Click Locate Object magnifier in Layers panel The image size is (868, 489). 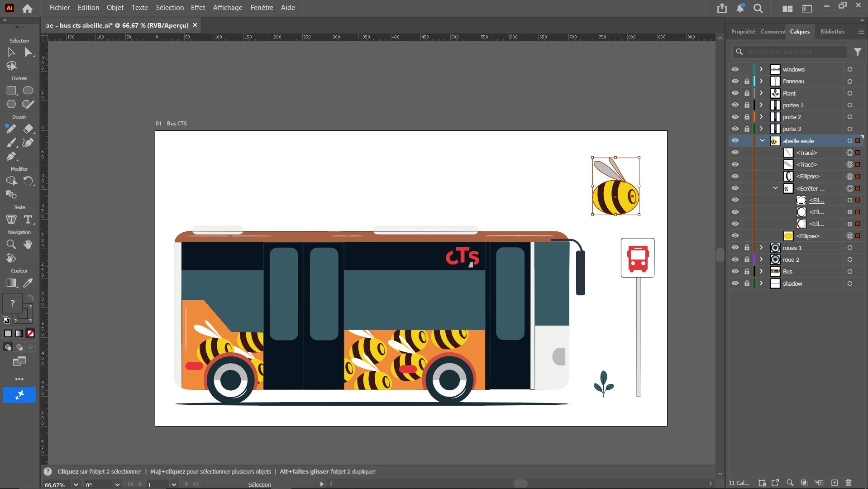pos(790,483)
